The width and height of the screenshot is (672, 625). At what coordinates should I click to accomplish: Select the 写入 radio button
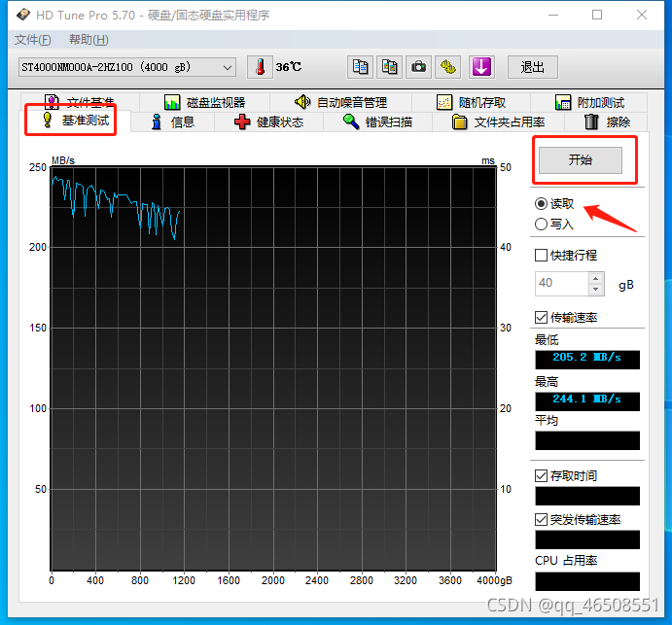point(541,224)
